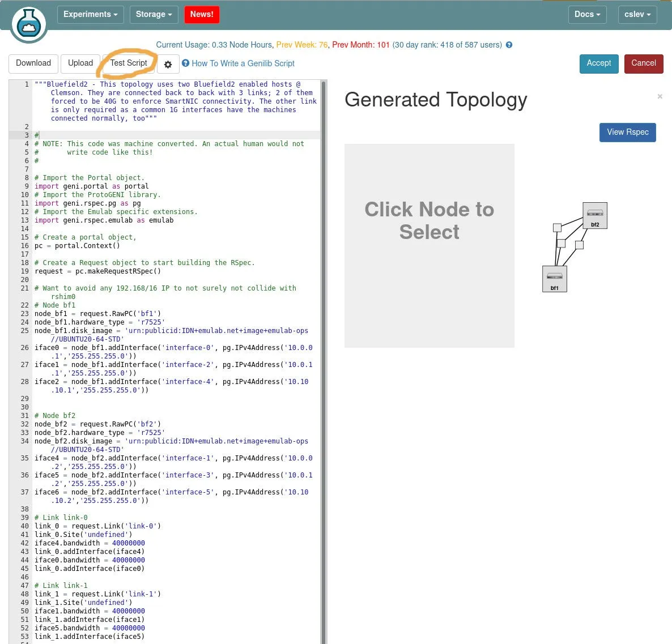Click line 23 "node_bf1 = request.RawPC('bf1')"
Screen dimensions: 672x644
pos(97,314)
